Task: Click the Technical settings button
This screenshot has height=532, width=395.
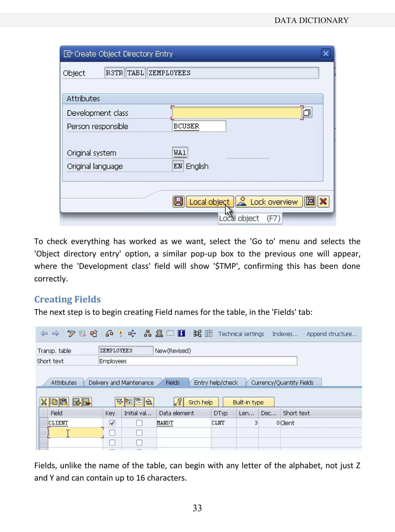Action: [241, 334]
